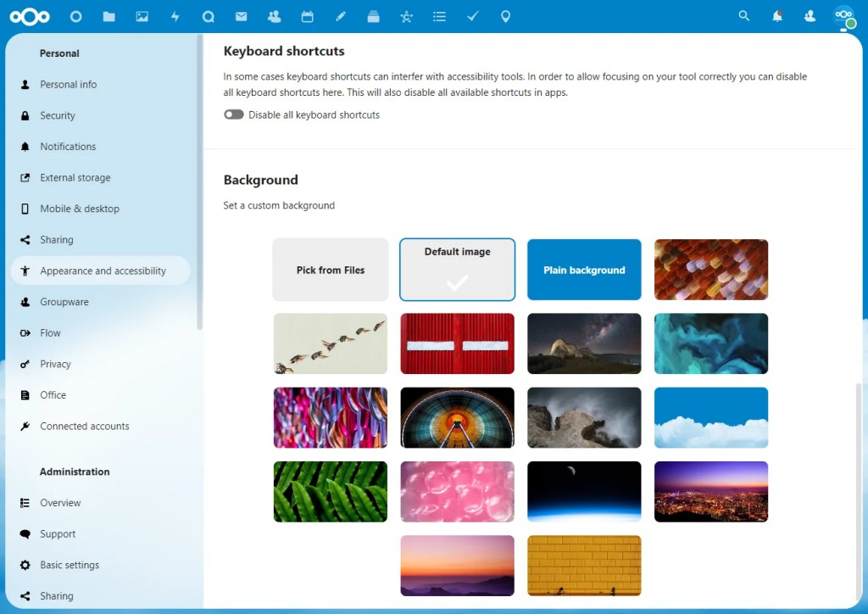Open the user avatar menu
Viewport: 868px width, 614px height.
click(844, 16)
